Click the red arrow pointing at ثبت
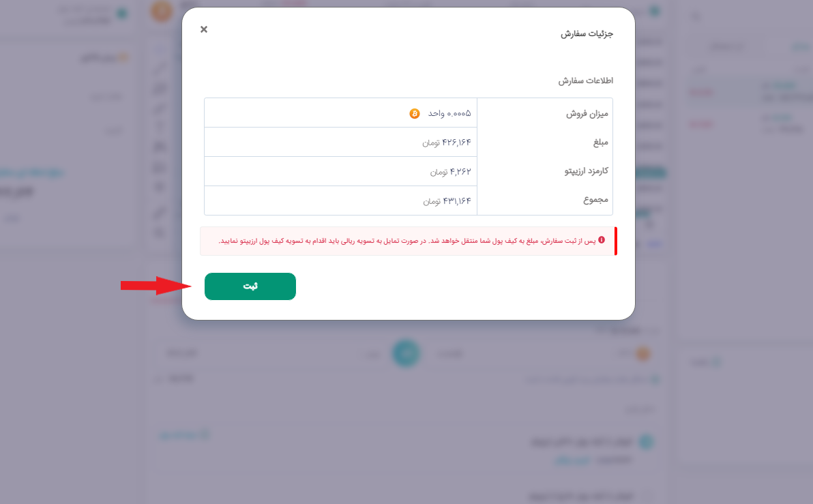 pos(156,286)
